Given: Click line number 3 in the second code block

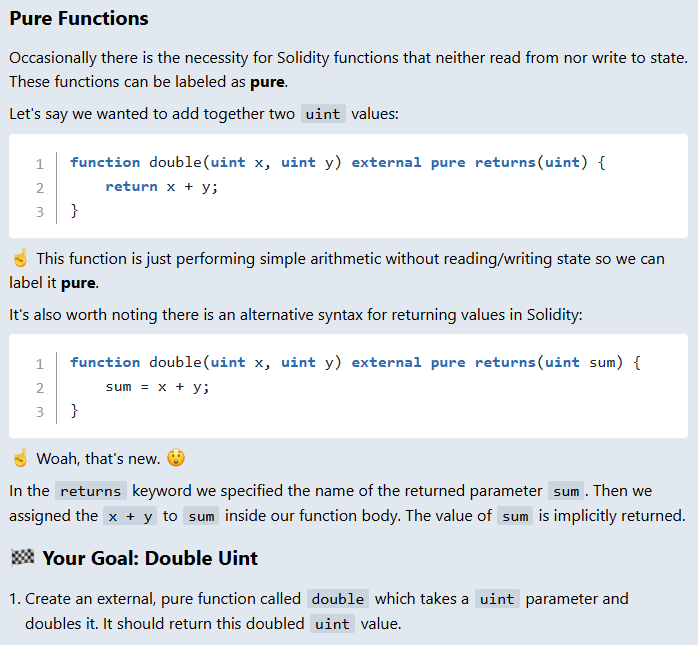Looking at the screenshot, I should (x=39, y=411).
